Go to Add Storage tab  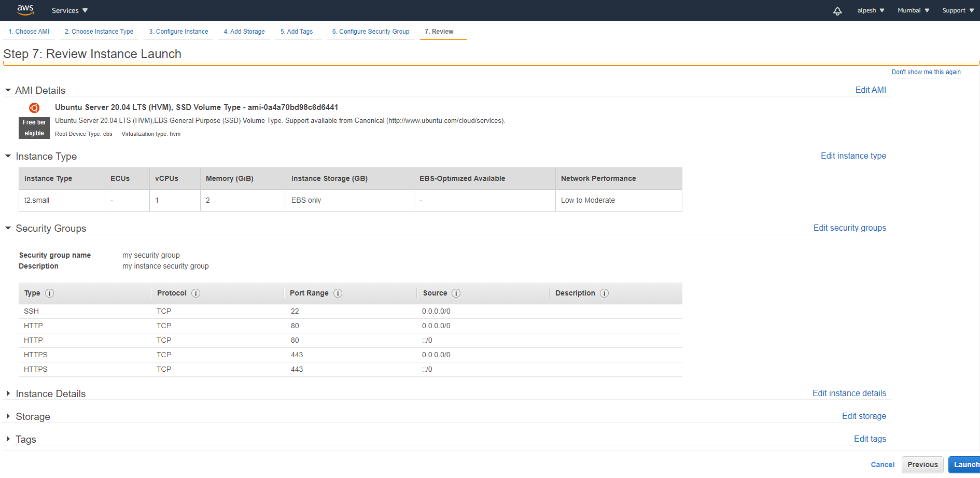click(244, 32)
